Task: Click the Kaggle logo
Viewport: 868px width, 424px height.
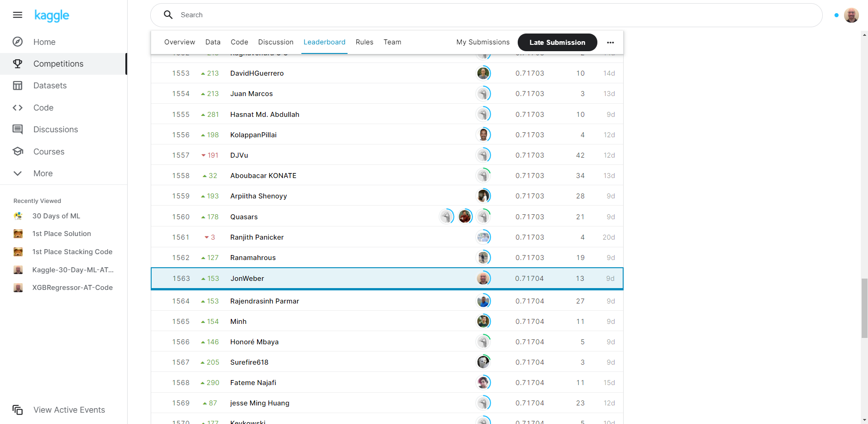Action: coord(52,15)
